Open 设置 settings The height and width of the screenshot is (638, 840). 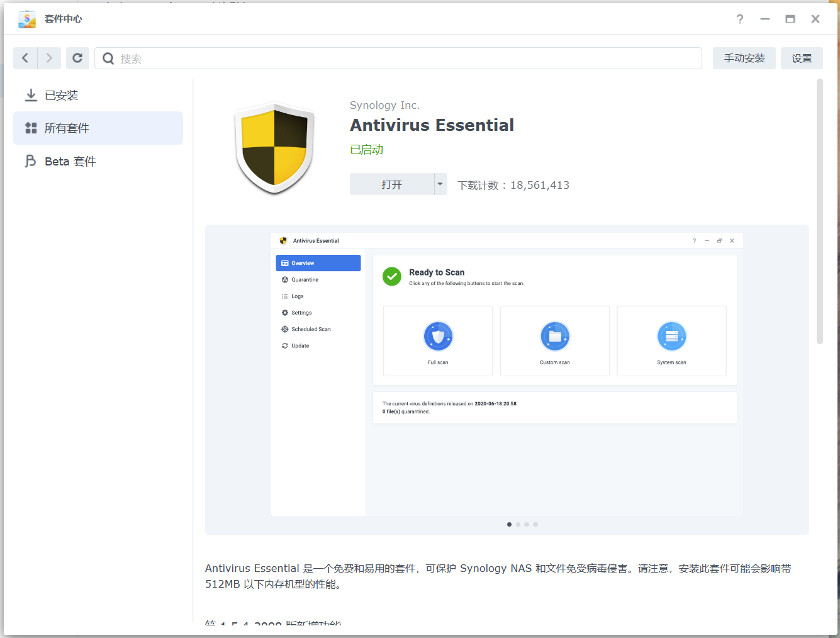click(802, 58)
